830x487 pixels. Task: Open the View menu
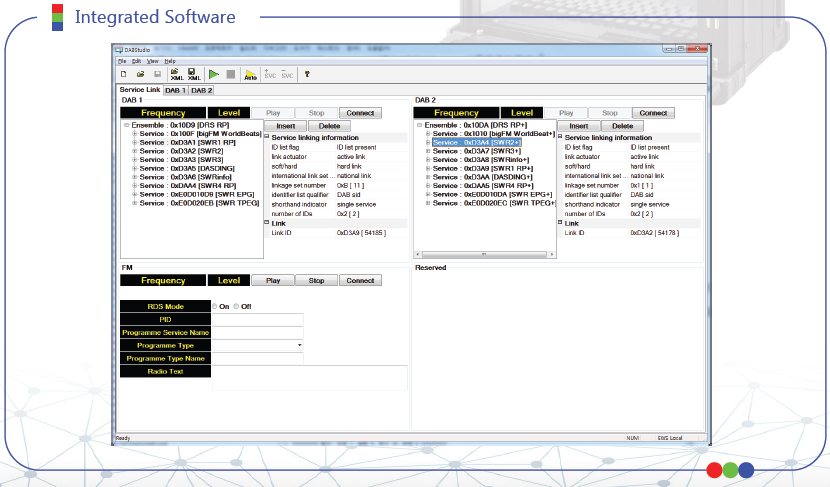click(152, 61)
